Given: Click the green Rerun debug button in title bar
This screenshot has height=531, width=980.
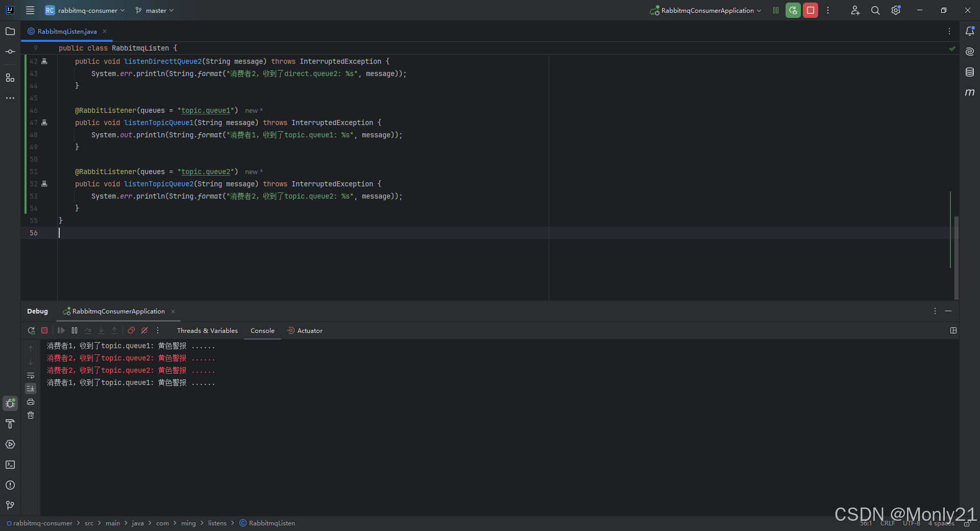Looking at the screenshot, I should pos(793,10).
